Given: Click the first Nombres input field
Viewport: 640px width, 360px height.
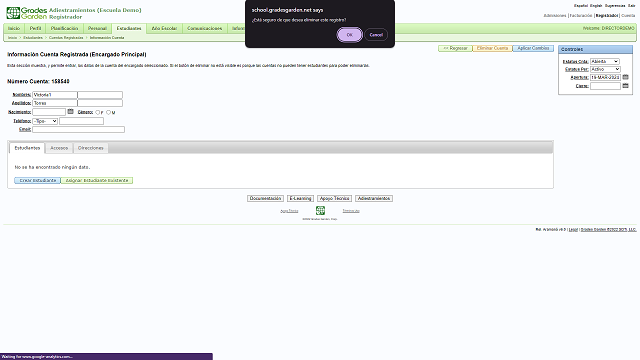Looking at the screenshot, I should point(55,95).
